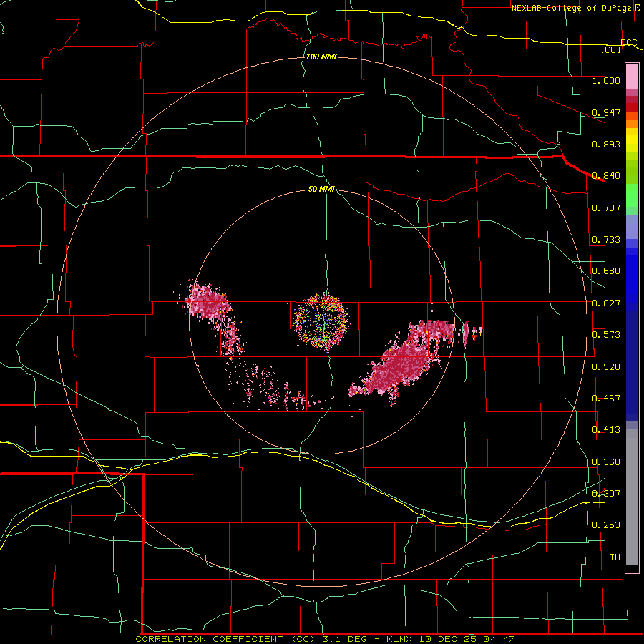Click the 0.840 scale value

pos(606,176)
